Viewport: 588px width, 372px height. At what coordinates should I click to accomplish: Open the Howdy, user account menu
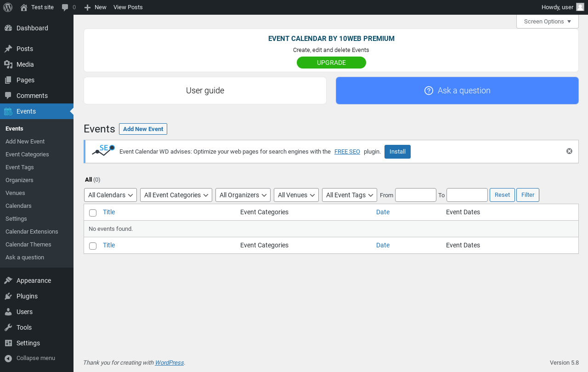[563, 7]
